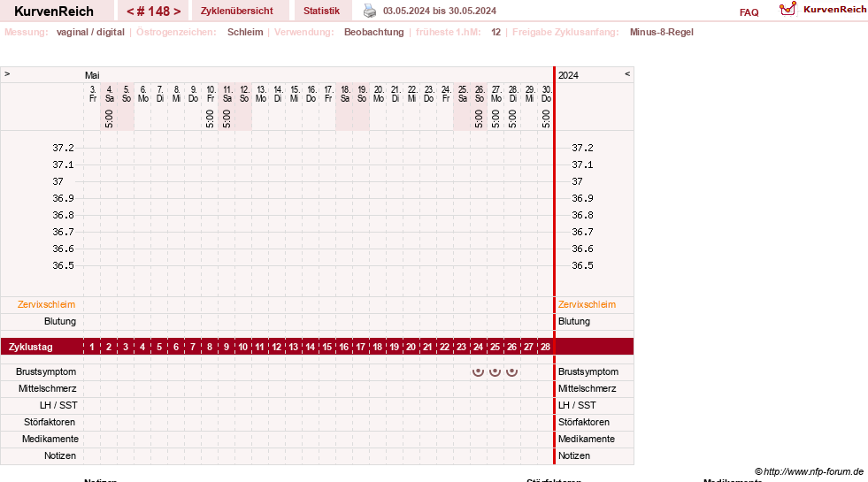
Task: Click the '2024' year header
Action: coord(568,75)
